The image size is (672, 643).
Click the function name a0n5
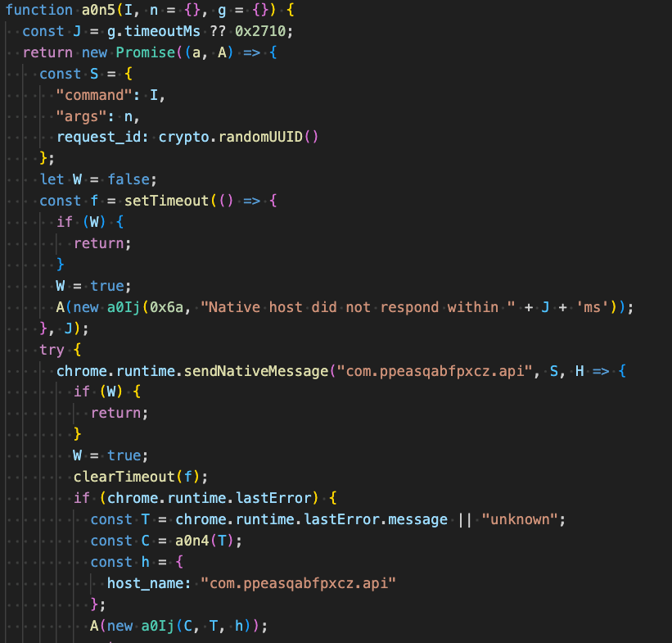pyautogui.click(x=98, y=10)
